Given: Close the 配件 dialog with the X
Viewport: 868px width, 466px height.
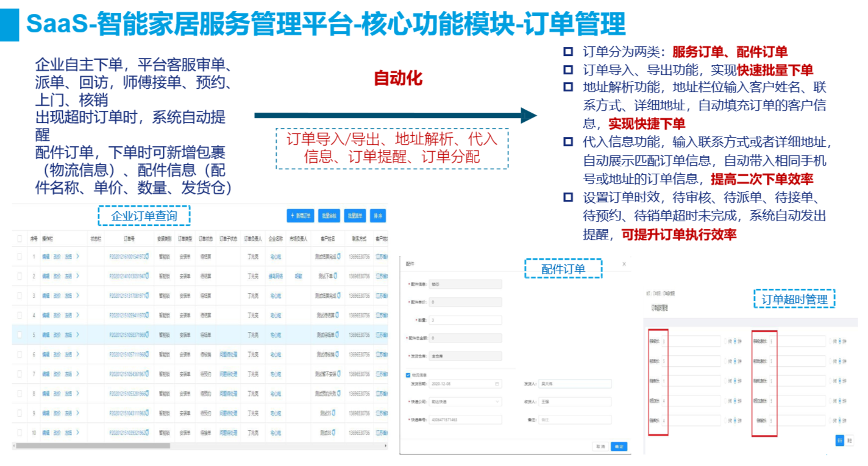Looking at the screenshot, I should [624, 264].
